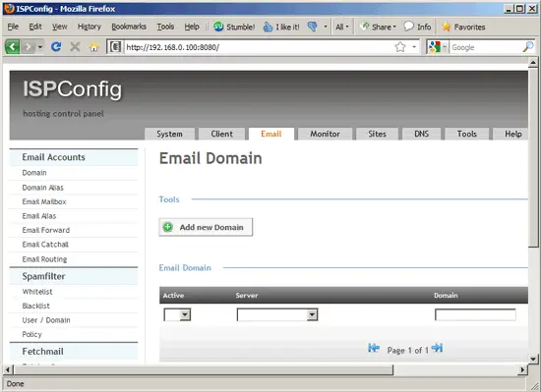
Task: Go to the Home page icon
Action: coord(93,46)
